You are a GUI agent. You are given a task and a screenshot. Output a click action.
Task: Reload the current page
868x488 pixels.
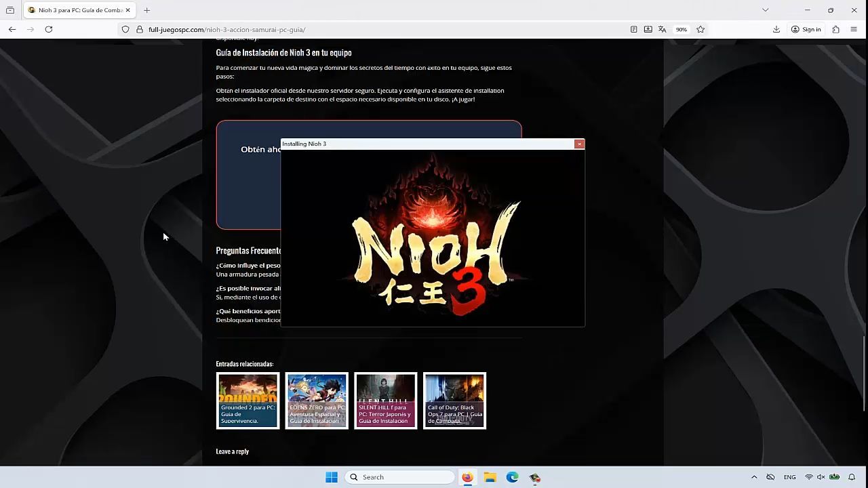click(x=49, y=29)
